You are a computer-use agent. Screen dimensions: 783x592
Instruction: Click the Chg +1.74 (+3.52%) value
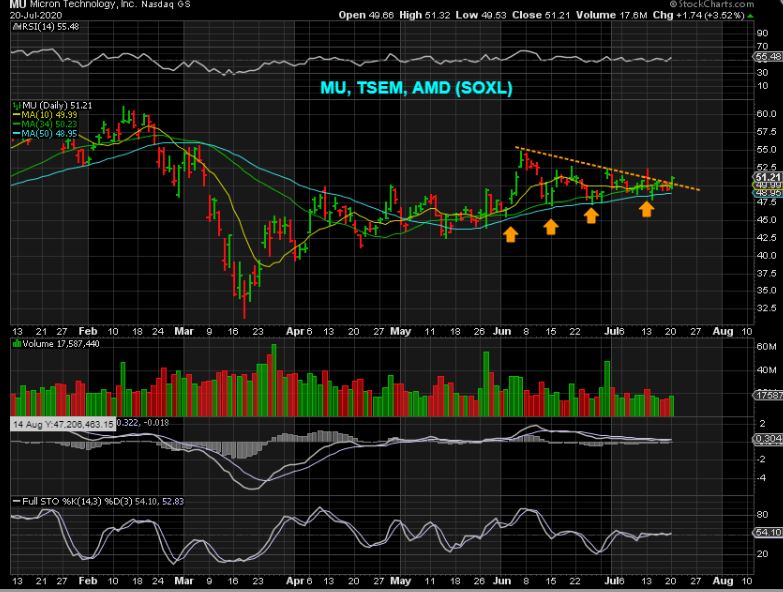pyautogui.click(x=698, y=15)
